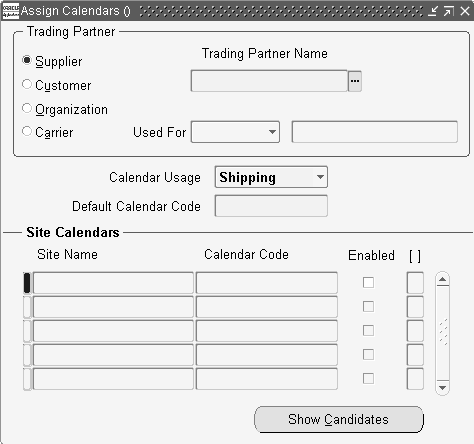This screenshot has height=444, width=474.
Task: Select the Customer radio button
Action: coord(27,84)
